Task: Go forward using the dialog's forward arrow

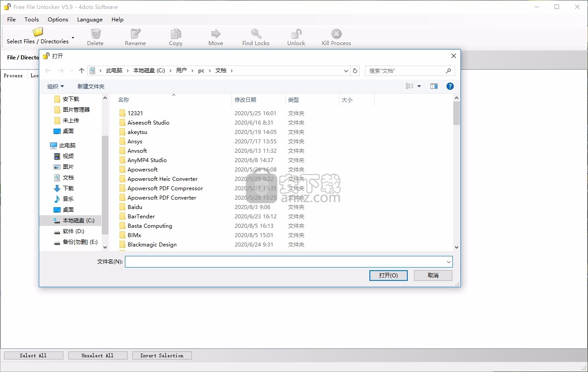Action: point(61,71)
